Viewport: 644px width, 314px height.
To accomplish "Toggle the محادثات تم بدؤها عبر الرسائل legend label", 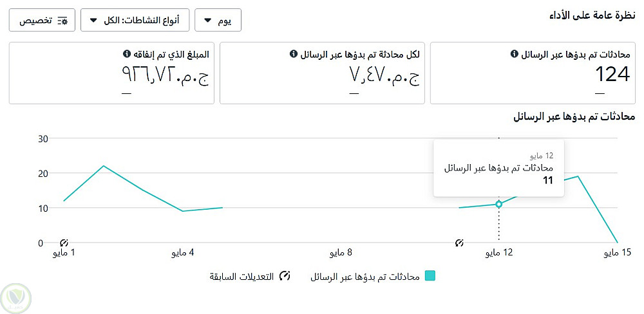I will 365,277.
